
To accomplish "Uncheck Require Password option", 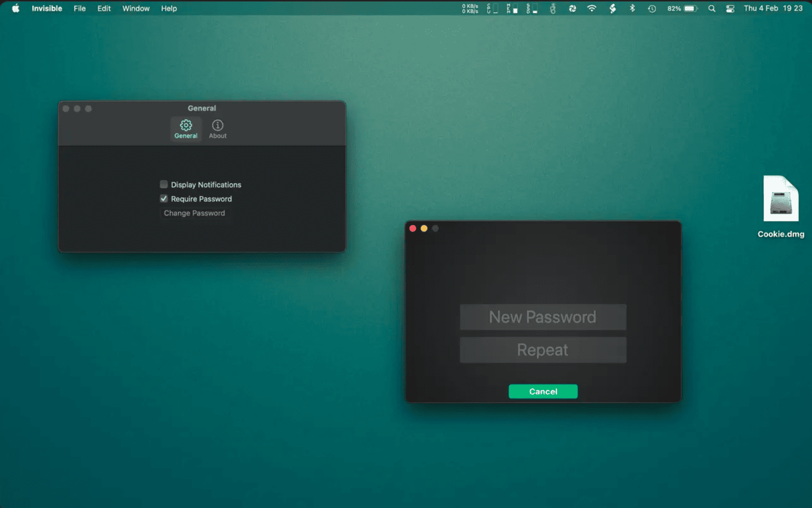I will tap(164, 199).
